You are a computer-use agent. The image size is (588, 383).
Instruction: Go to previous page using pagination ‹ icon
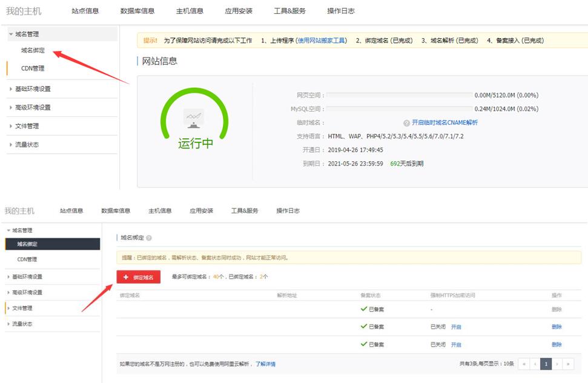(535, 364)
